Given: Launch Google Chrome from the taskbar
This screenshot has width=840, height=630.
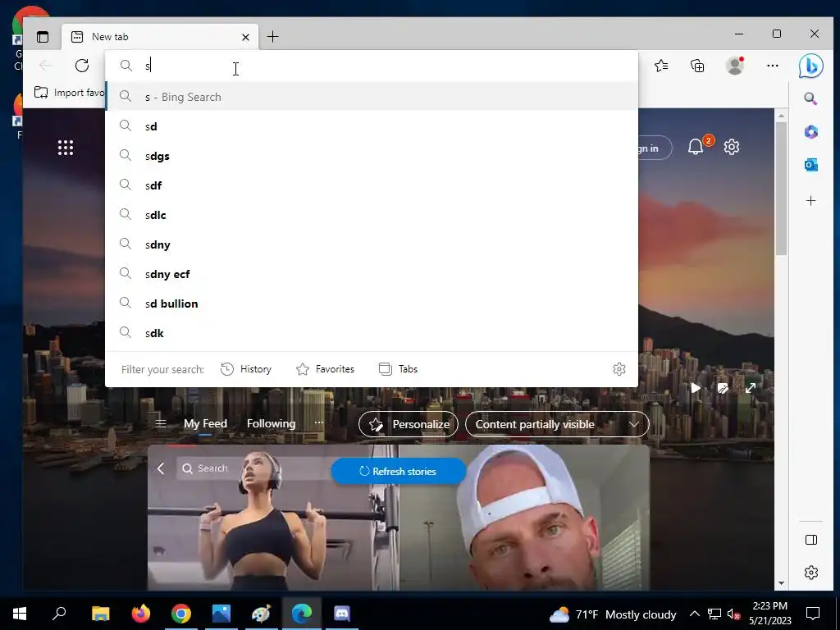Looking at the screenshot, I should (181, 614).
